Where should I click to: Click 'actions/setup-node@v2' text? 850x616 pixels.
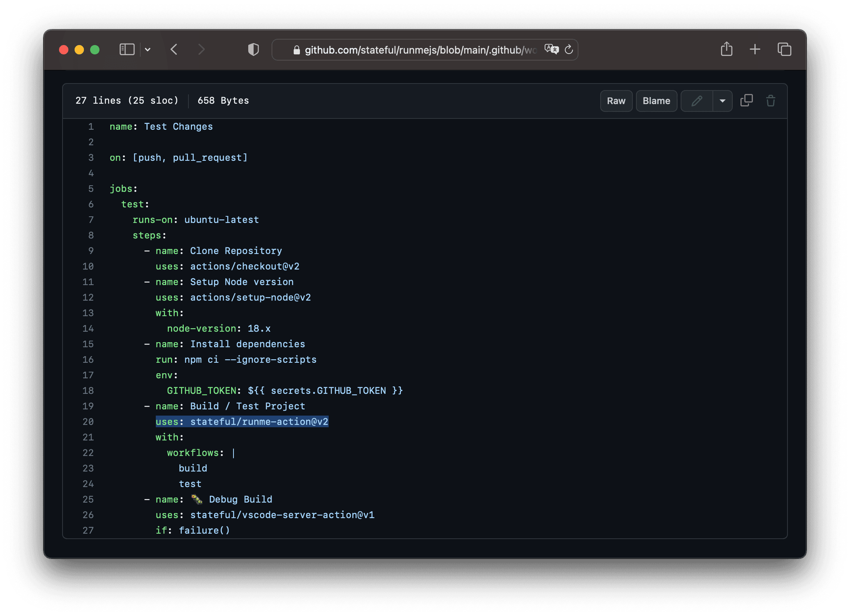click(251, 298)
